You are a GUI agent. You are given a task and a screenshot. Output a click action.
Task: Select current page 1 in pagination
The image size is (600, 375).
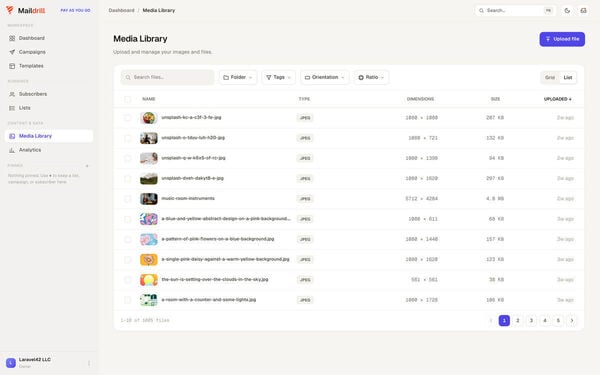pyautogui.click(x=504, y=321)
